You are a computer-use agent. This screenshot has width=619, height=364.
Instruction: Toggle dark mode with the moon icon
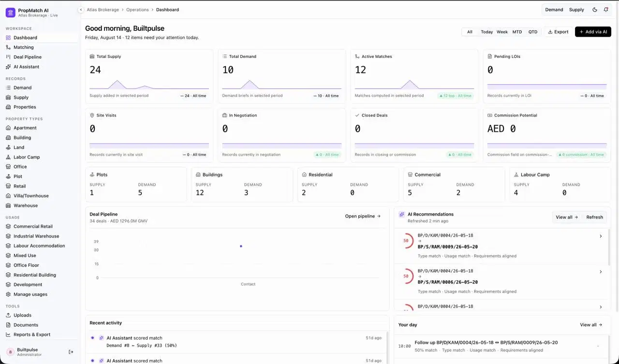(x=595, y=10)
